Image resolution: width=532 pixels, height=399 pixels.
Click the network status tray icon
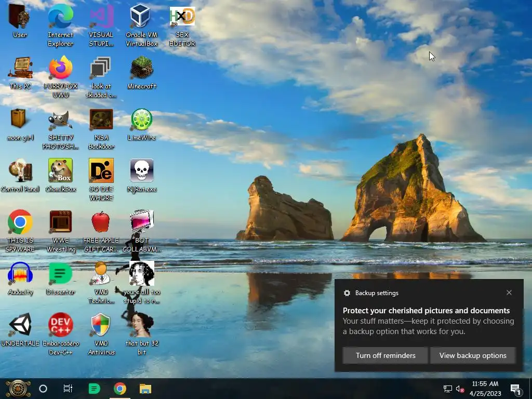click(447, 389)
